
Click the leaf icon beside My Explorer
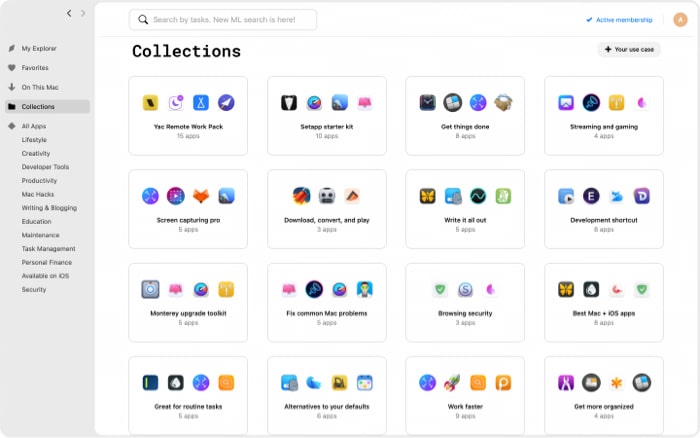pyautogui.click(x=12, y=48)
